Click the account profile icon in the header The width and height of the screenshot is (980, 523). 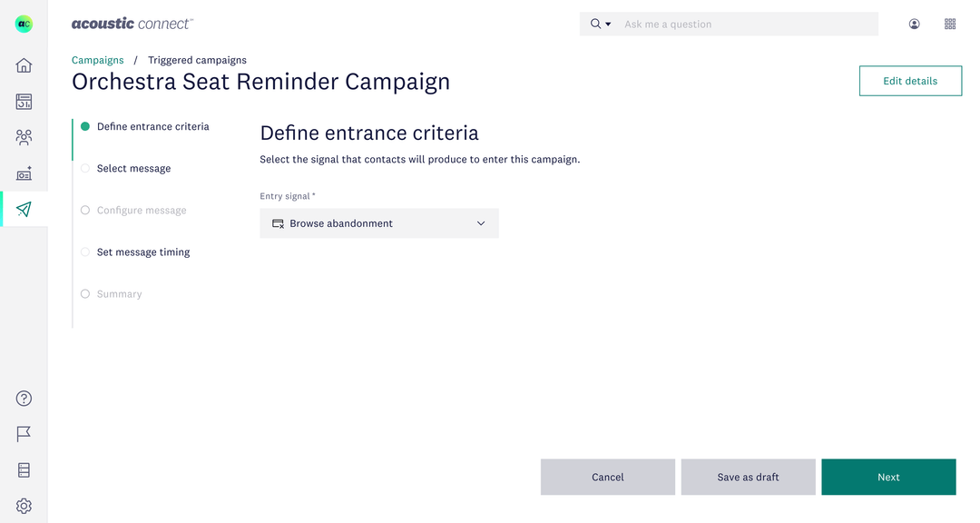pos(914,24)
